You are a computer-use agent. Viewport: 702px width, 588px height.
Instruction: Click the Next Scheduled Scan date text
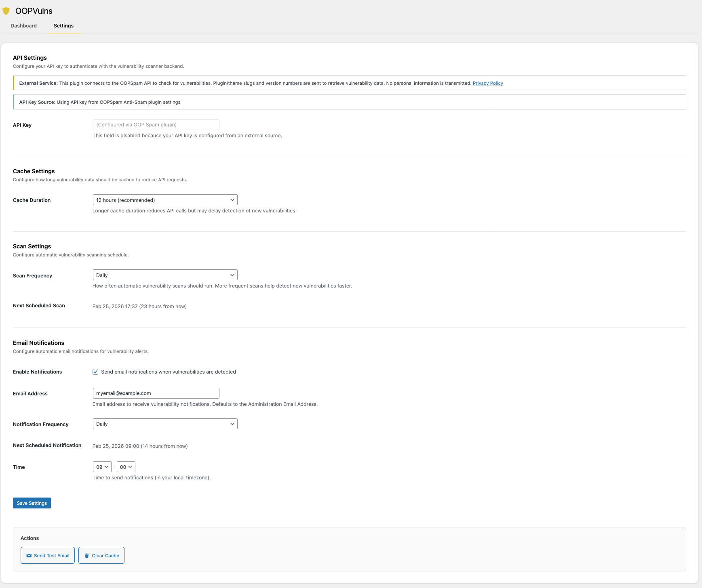(139, 306)
